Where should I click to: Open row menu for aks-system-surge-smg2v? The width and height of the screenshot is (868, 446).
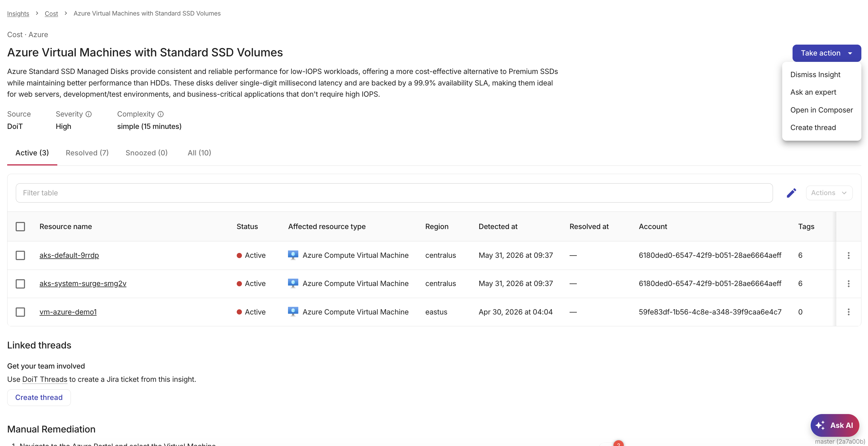click(x=848, y=284)
